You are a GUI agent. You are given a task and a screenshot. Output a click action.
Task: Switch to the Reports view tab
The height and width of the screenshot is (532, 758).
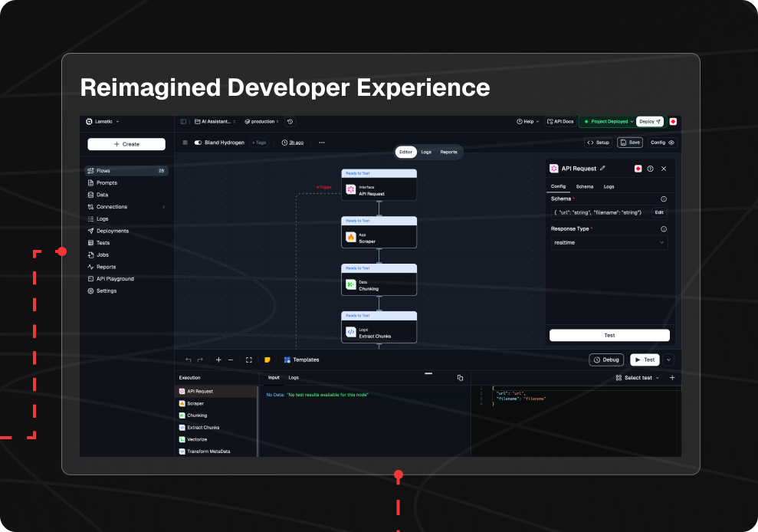tap(448, 153)
